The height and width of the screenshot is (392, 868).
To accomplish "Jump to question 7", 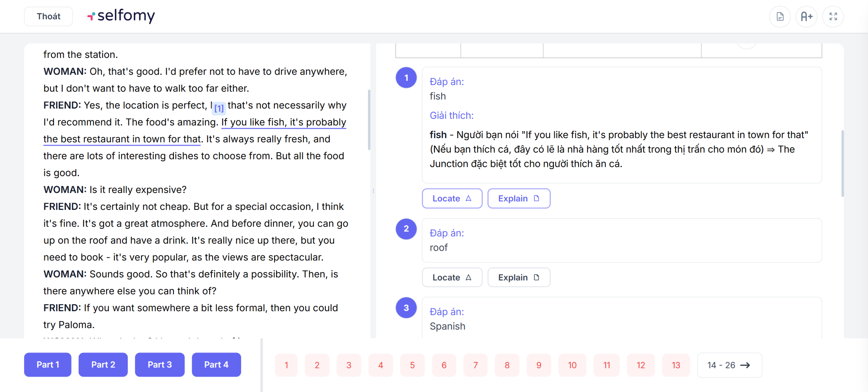I will (475, 365).
